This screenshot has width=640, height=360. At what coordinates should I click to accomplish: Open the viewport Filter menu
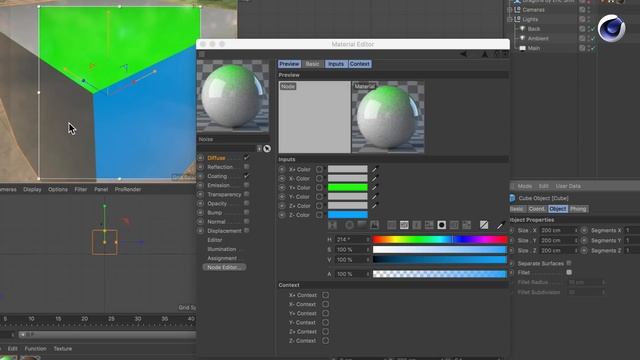(81, 189)
